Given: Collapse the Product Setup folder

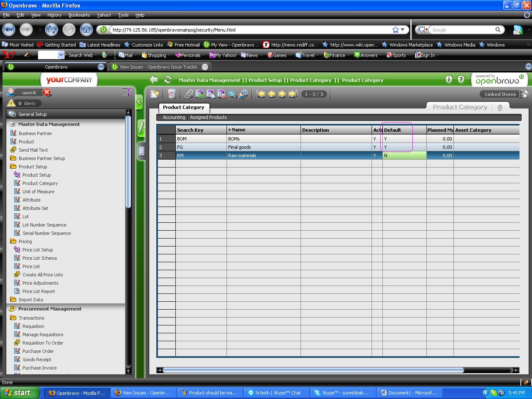Looking at the screenshot, I should click(33, 167).
